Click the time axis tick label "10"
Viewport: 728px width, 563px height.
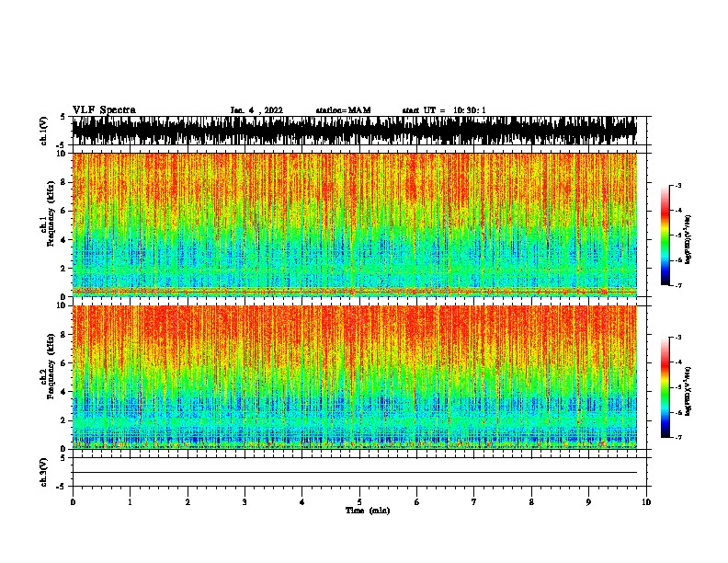tap(646, 501)
